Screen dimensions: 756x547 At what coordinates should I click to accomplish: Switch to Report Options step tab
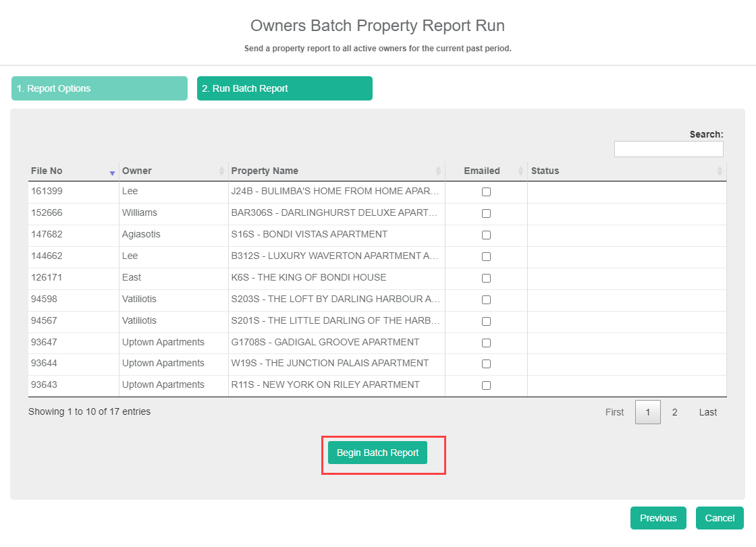click(x=99, y=88)
